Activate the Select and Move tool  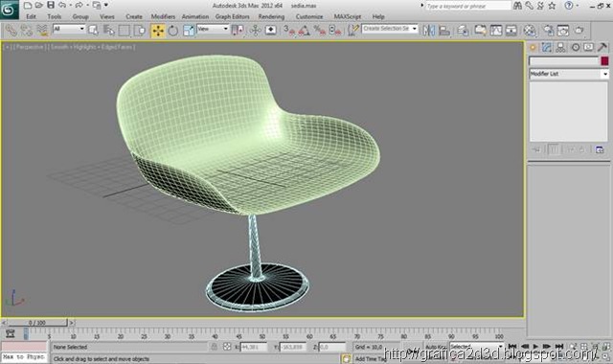(158, 30)
